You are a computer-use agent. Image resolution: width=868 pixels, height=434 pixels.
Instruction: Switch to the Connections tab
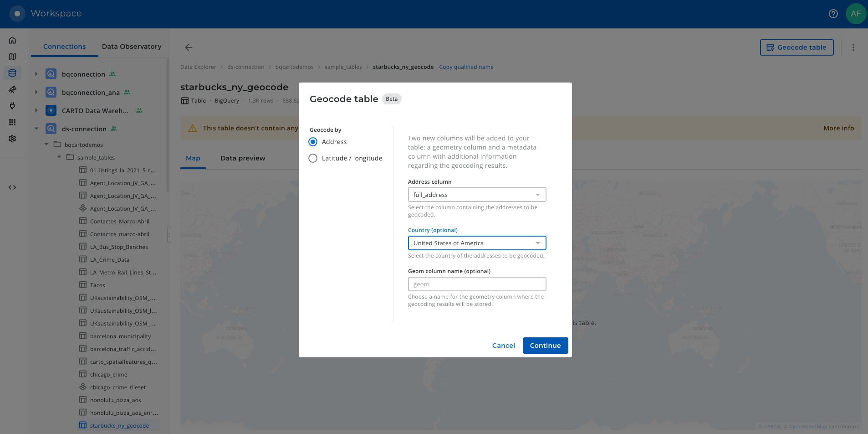click(x=64, y=46)
